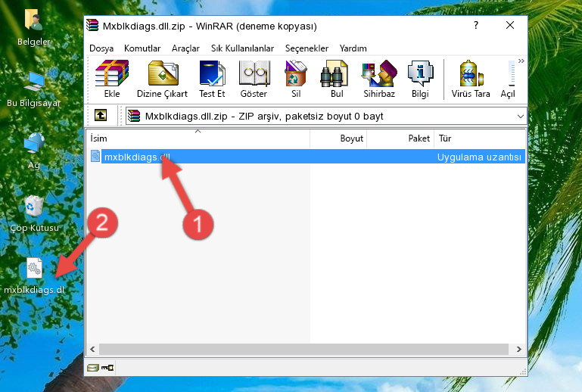This screenshot has height=392, width=582.
Task: Select the Belgeler desktop icon
Action: tap(34, 27)
